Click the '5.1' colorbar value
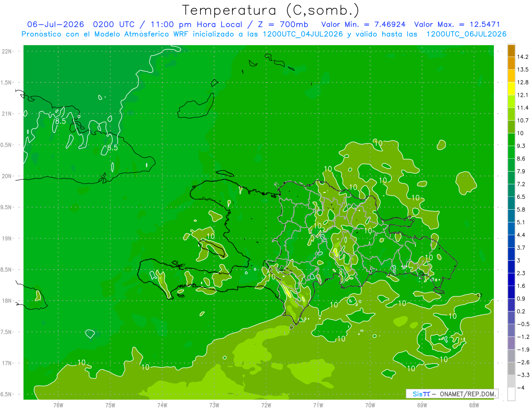The height and width of the screenshot is (411, 532). tap(521, 222)
